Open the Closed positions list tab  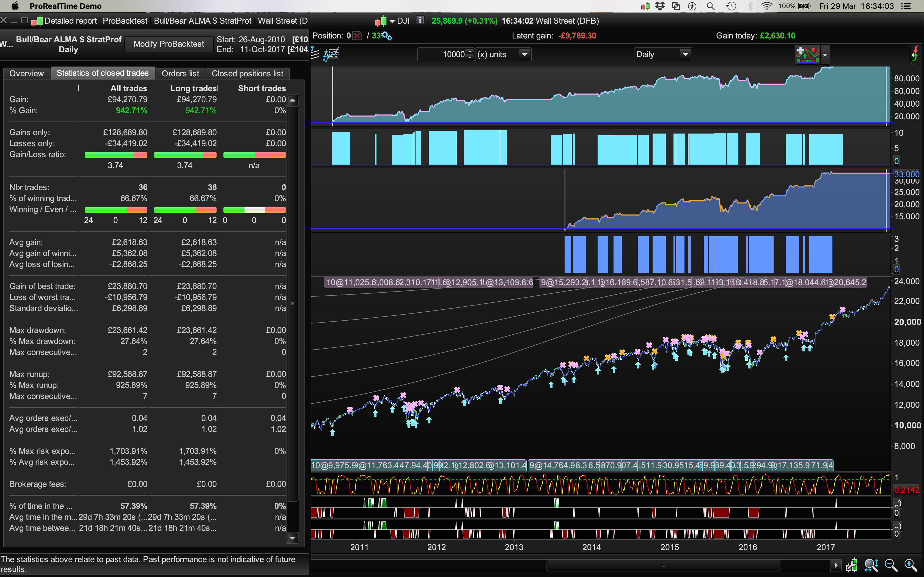247,73
